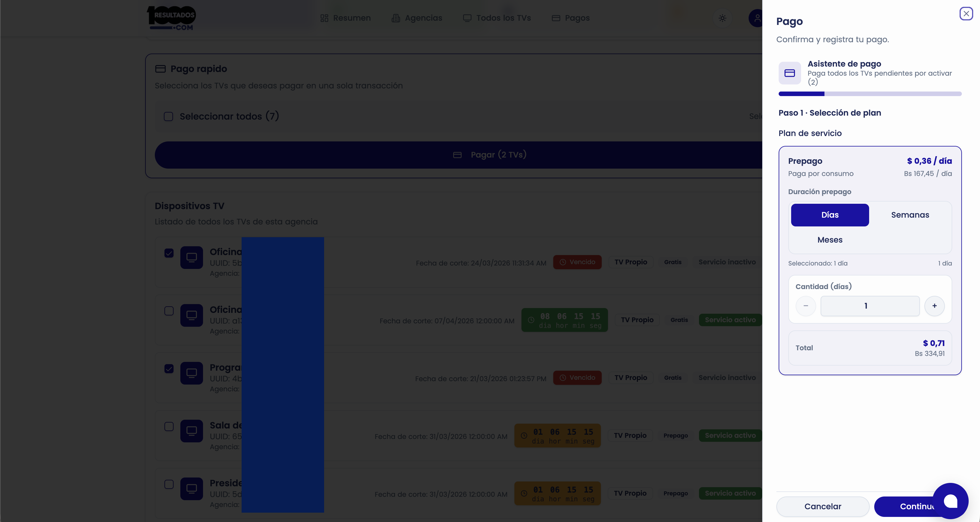Select the Semanas duration option
This screenshot has width=980, height=522.
910,215
